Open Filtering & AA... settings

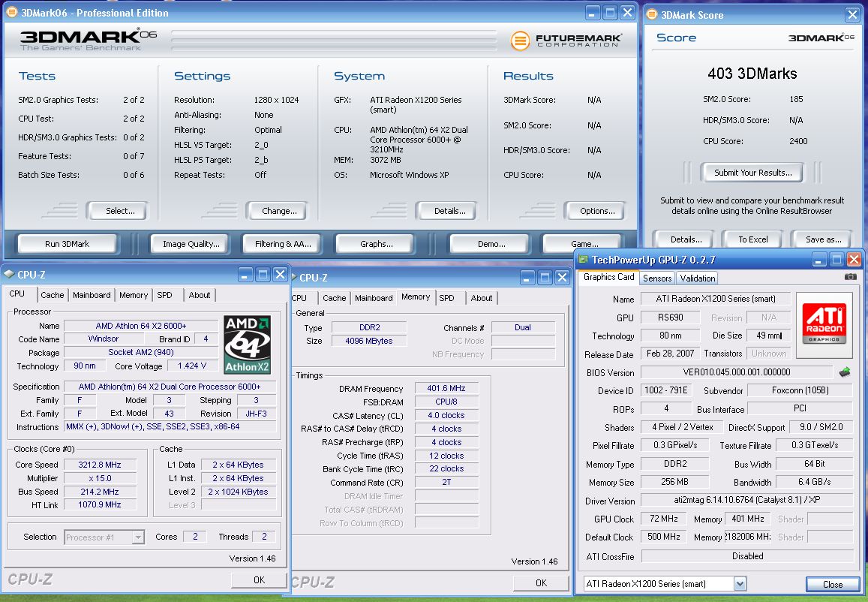point(283,244)
